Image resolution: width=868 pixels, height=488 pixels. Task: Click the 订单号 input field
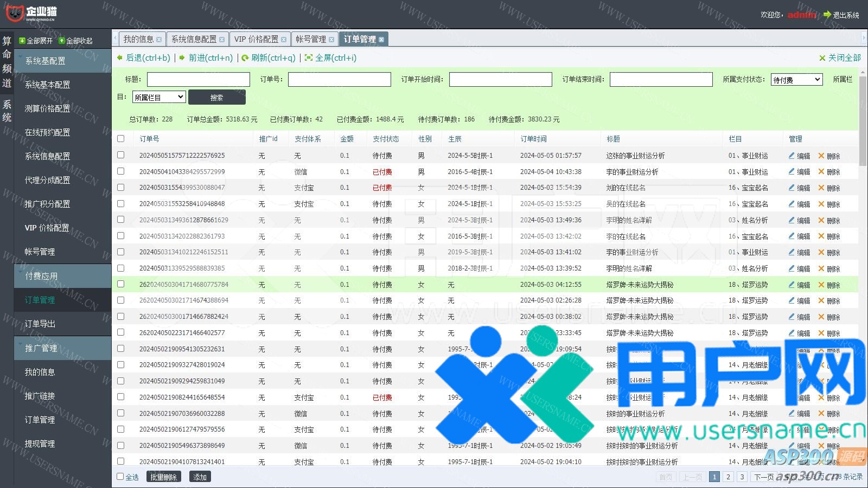(x=339, y=80)
